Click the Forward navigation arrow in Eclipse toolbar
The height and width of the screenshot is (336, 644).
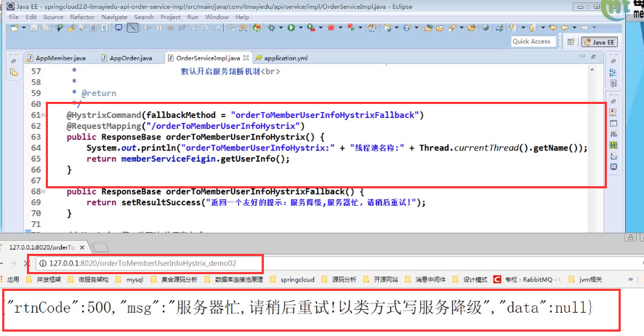[x=584, y=28]
